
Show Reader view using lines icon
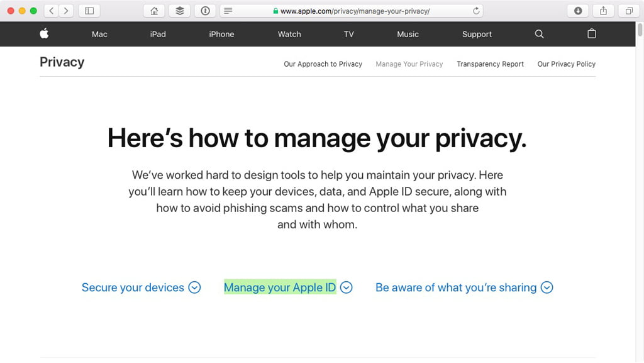point(228,11)
